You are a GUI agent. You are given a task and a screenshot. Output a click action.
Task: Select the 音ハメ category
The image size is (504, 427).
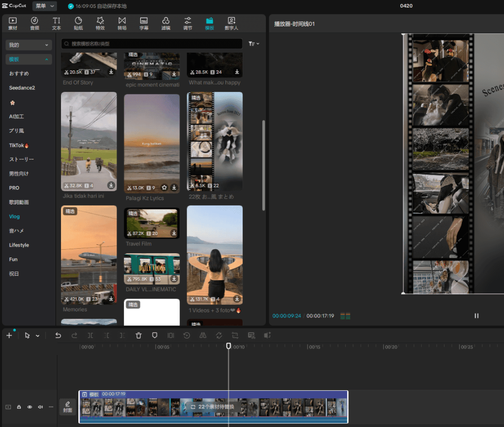16,231
